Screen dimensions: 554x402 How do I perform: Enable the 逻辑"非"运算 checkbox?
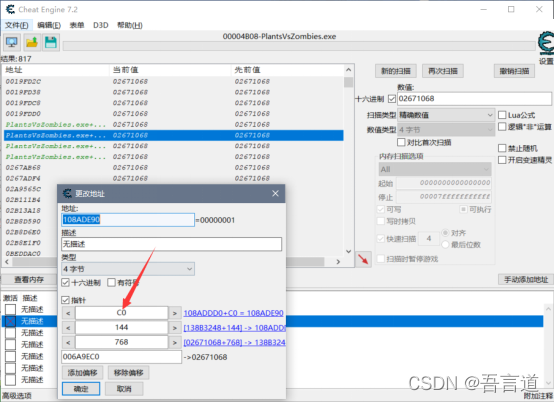502,126
